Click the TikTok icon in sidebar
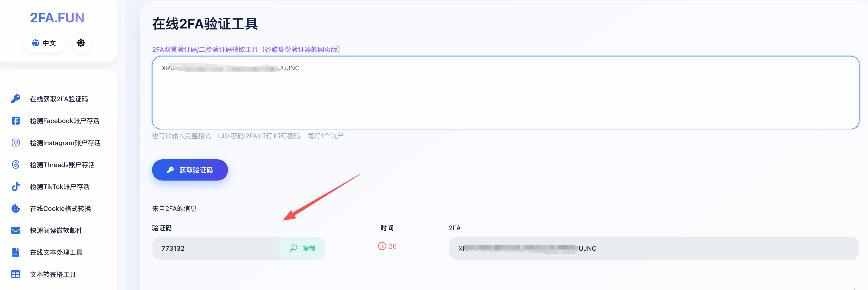868x290 pixels. (x=16, y=187)
